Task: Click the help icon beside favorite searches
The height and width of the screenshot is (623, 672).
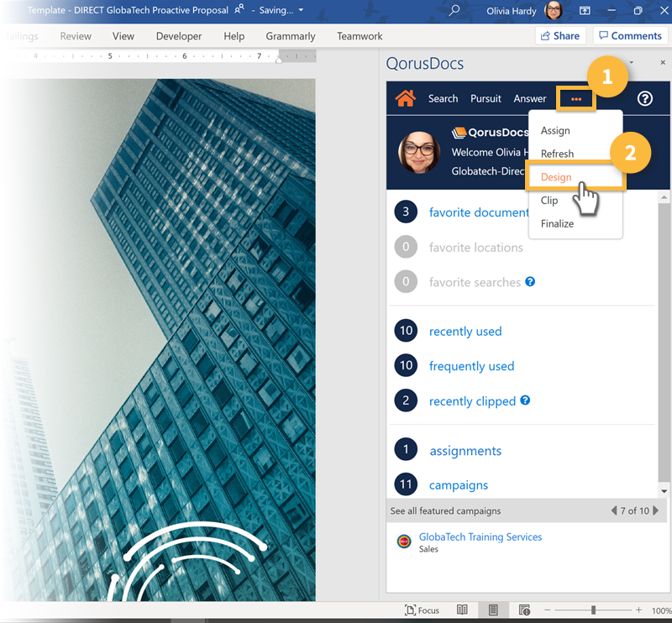Action: 530,281
